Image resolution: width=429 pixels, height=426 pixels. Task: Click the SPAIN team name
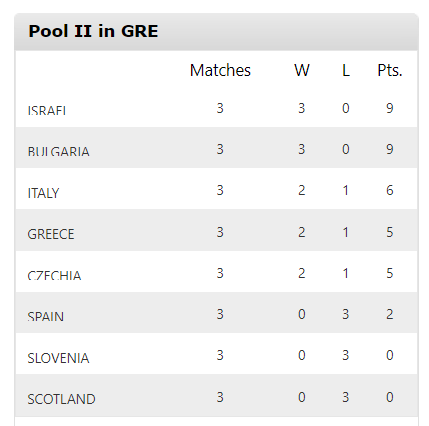(x=46, y=316)
